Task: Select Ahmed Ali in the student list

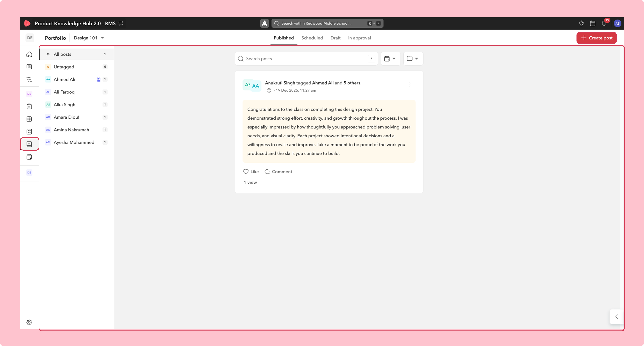Action: [x=77, y=79]
